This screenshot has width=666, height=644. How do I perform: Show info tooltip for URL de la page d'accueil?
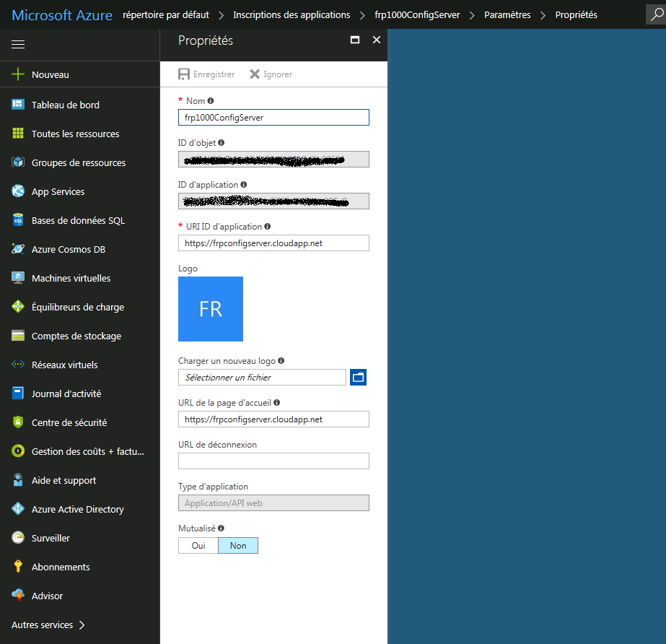pyautogui.click(x=277, y=403)
